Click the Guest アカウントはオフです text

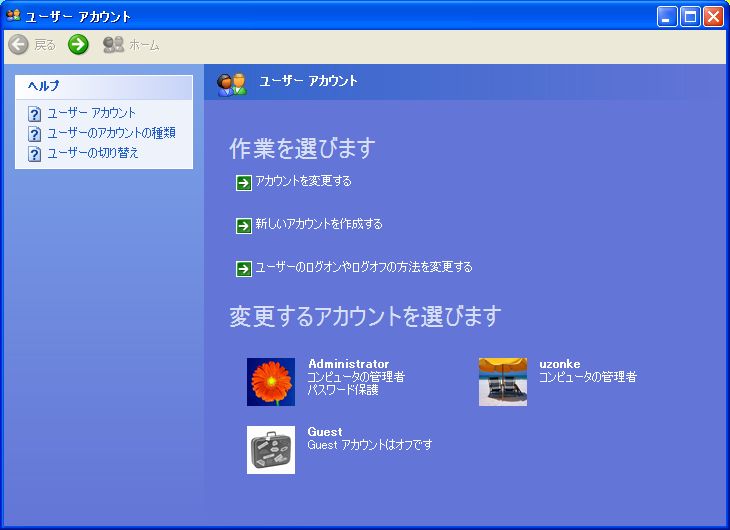point(370,445)
